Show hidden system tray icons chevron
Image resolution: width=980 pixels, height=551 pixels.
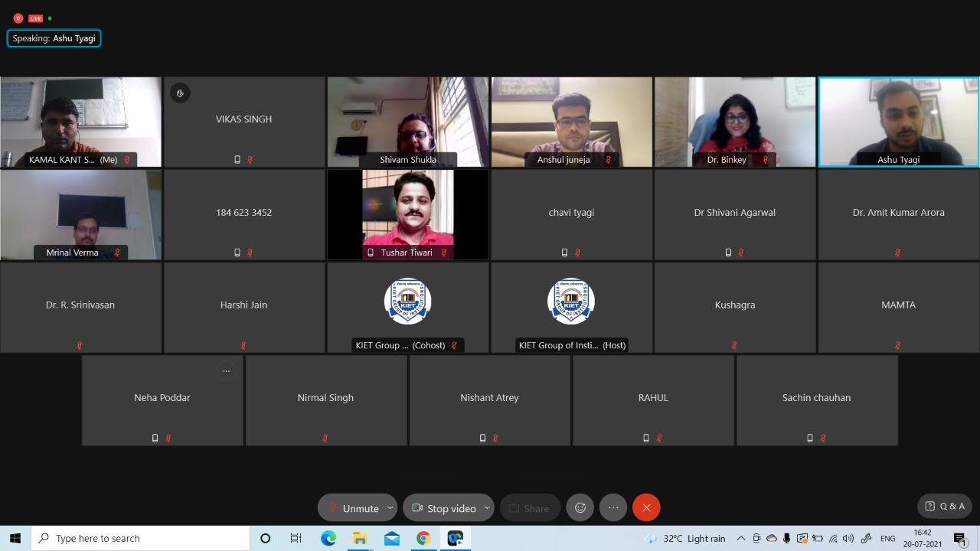[740, 538]
